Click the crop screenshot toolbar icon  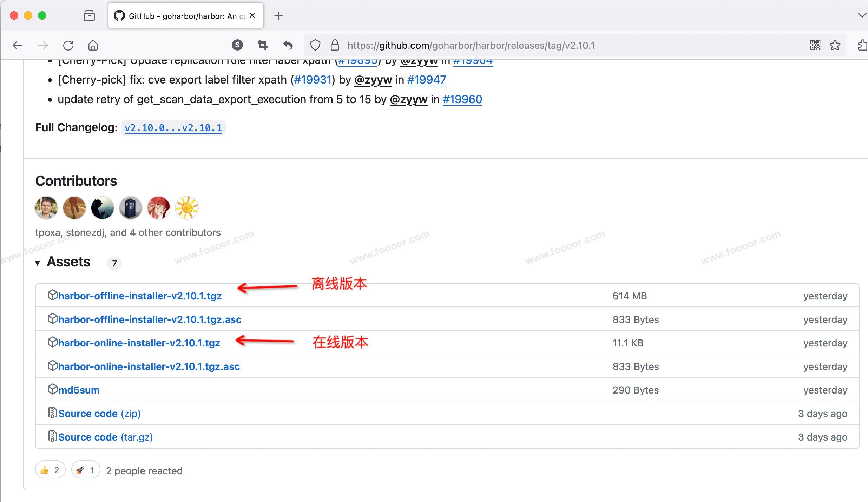pos(262,45)
